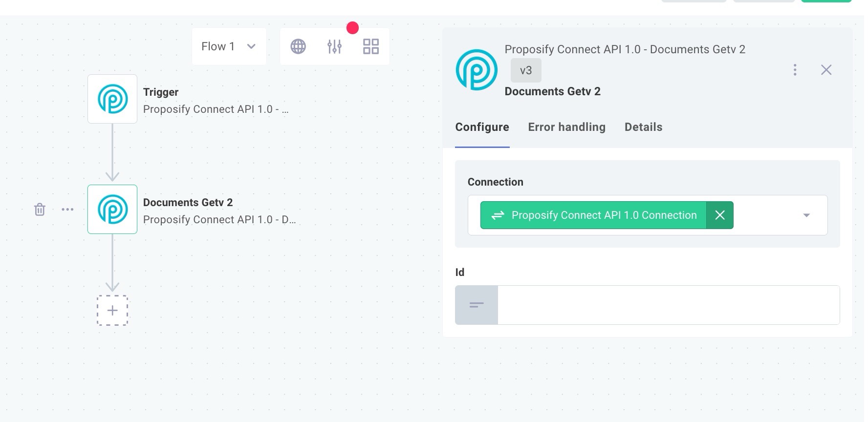Toggle the Id field input type button
868x422 pixels.
pos(477,305)
